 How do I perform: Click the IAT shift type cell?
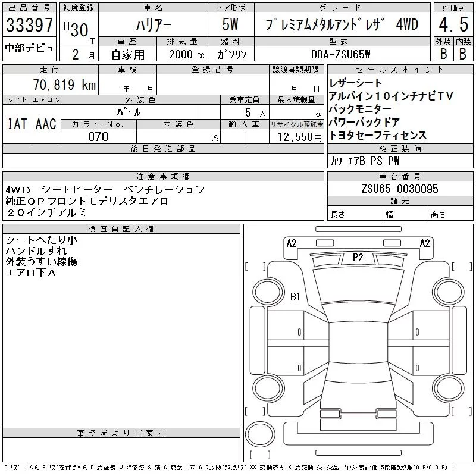(17, 124)
